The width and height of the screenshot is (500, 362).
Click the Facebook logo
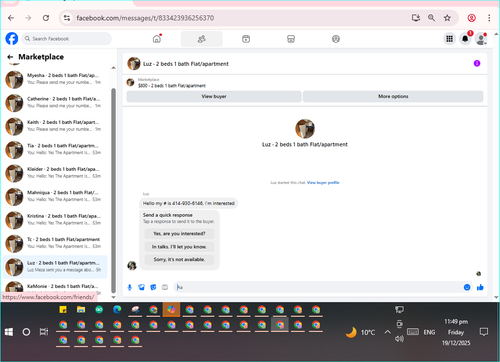click(12, 39)
